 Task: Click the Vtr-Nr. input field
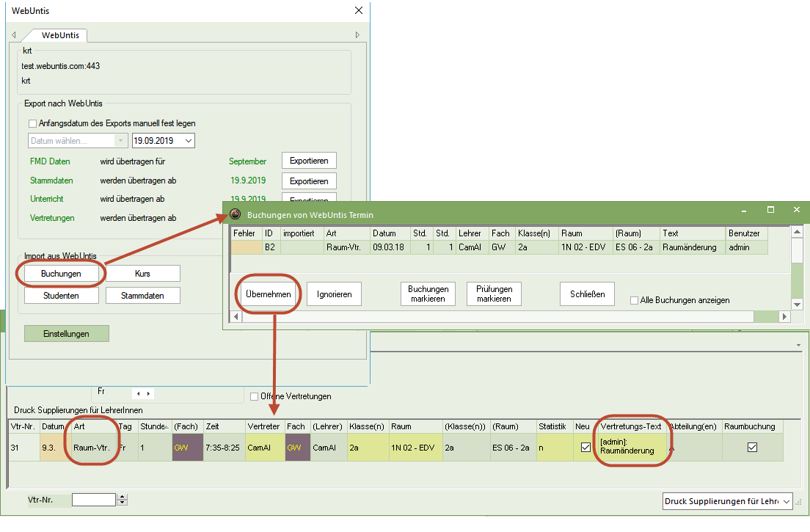tap(93, 500)
